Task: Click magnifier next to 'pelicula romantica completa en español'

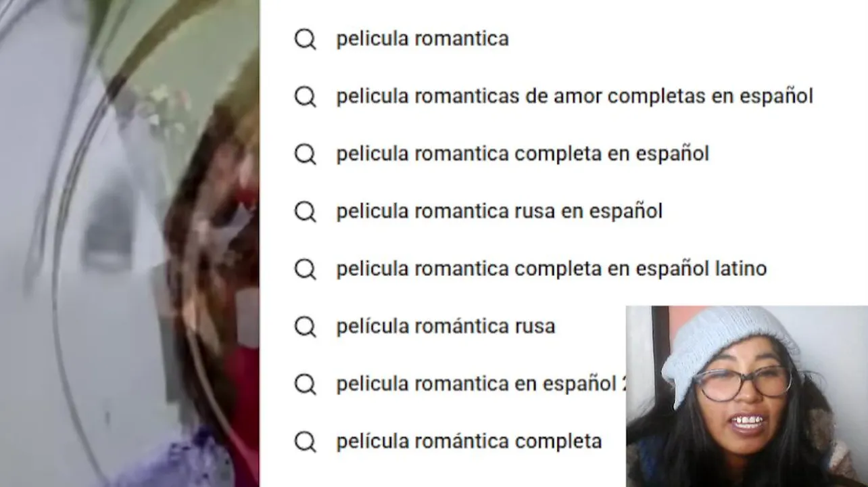Action: click(305, 154)
